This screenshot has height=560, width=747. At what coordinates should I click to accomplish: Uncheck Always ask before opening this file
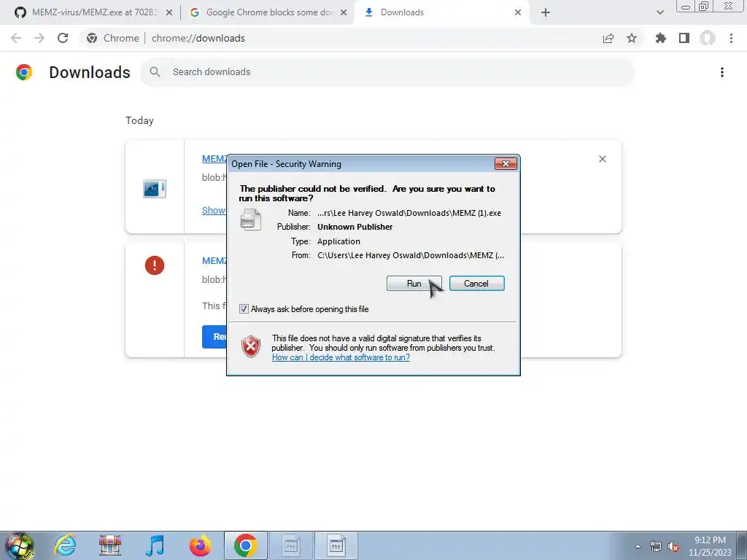point(244,309)
